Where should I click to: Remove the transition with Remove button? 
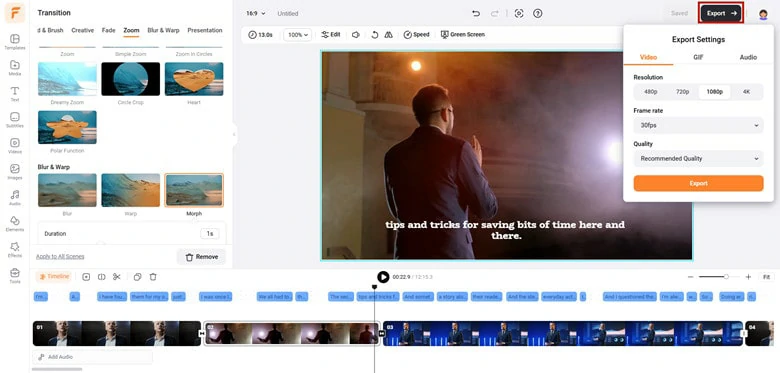click(x=201, y=257)
